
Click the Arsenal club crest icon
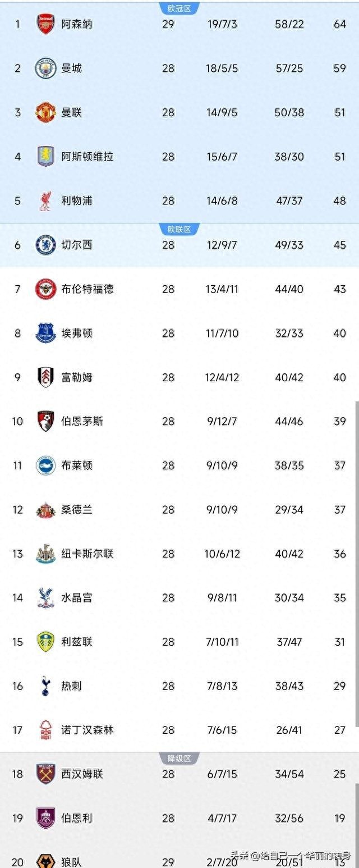(46, 24)
